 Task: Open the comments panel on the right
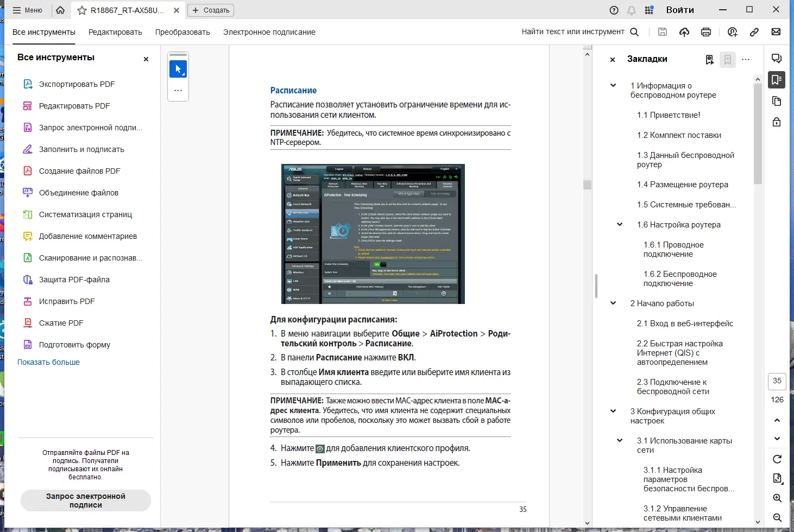click(x=777, y=58)
